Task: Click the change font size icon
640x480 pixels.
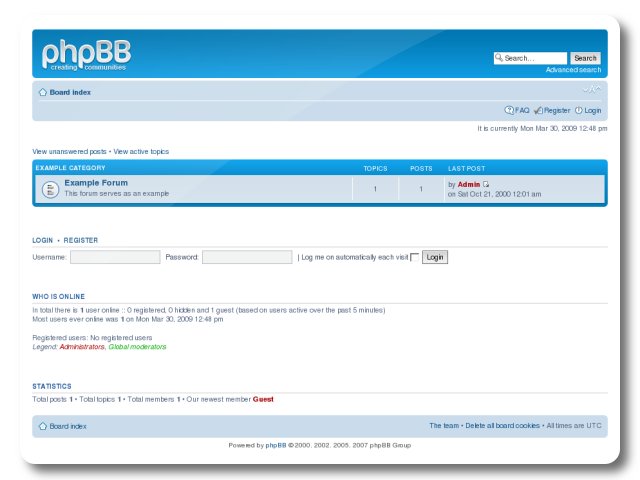Action: coord(594,90)
